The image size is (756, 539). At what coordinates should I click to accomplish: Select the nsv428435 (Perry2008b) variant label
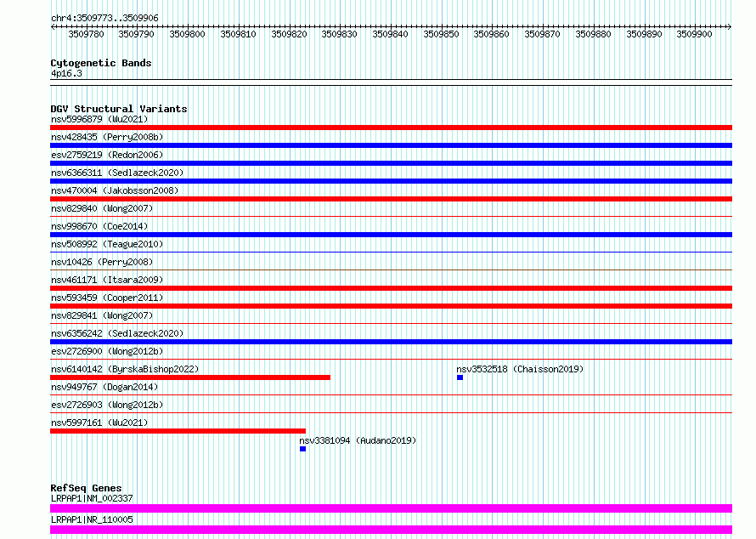[107, 137]
